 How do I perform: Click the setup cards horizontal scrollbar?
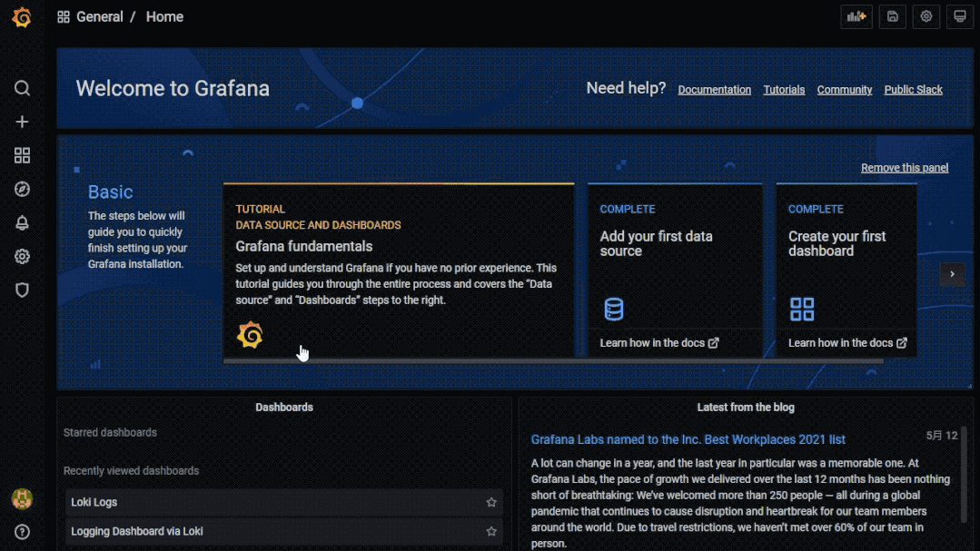553,361
